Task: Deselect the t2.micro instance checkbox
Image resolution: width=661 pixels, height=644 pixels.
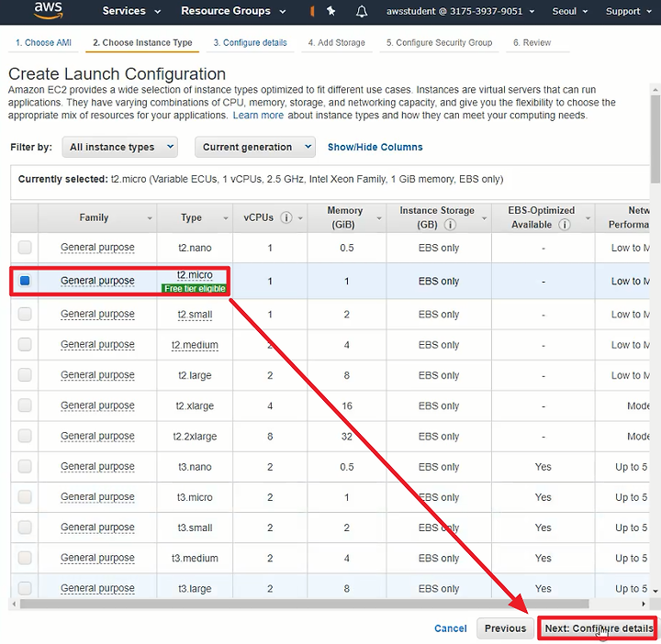Action: click(25, 281)
